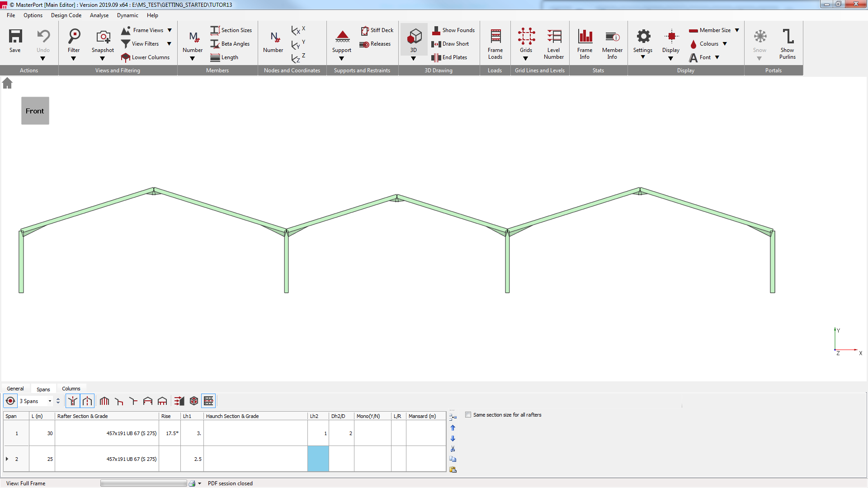868x488 pixels.
Task: Click Show Purlins icon
Action: [788, 37]
